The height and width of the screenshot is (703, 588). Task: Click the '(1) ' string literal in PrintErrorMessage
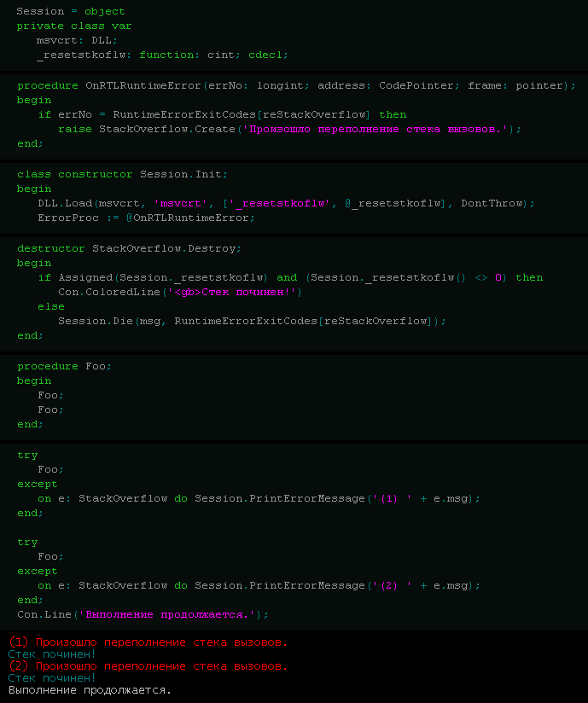click(388, 498)
